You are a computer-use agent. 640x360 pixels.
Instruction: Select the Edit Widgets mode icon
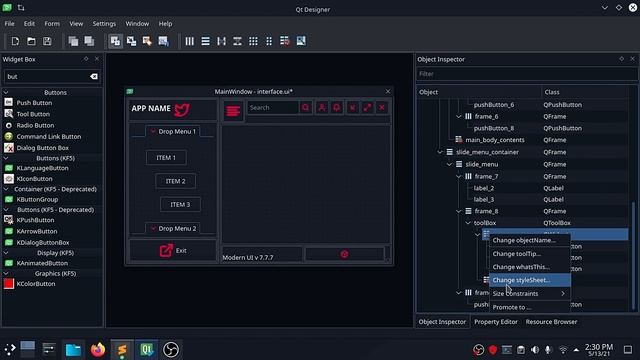116,41
